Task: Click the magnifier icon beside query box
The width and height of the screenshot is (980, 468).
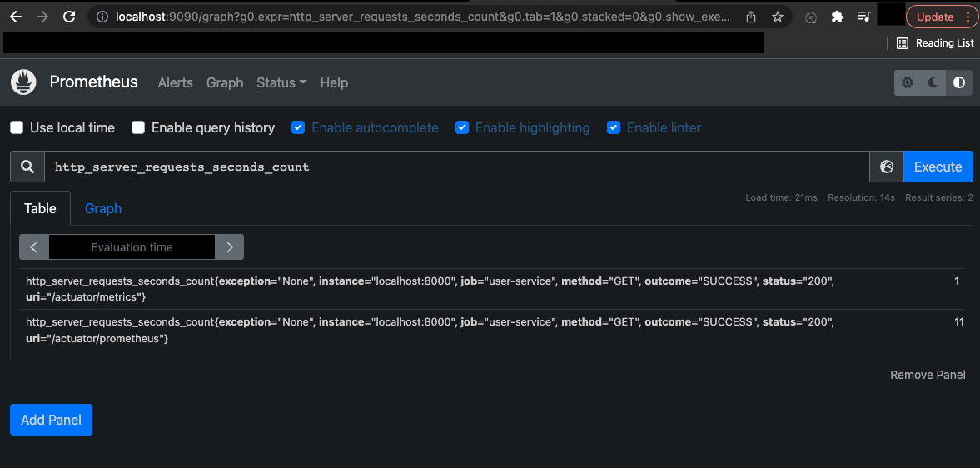Action: click(27, 167)
